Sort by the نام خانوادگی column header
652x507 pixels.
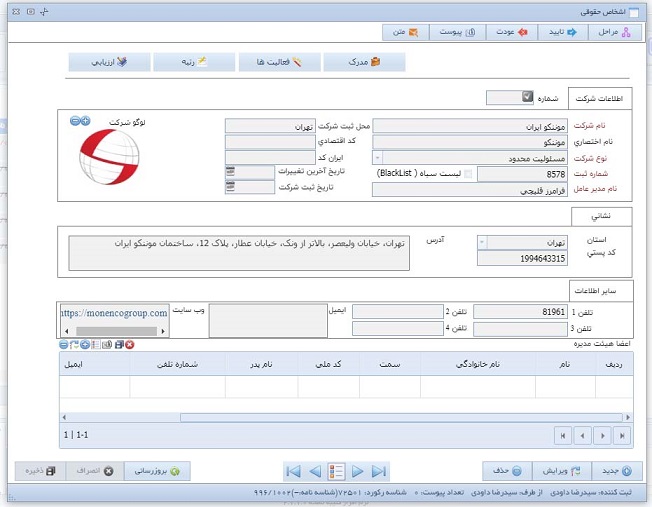pos(478,364)
